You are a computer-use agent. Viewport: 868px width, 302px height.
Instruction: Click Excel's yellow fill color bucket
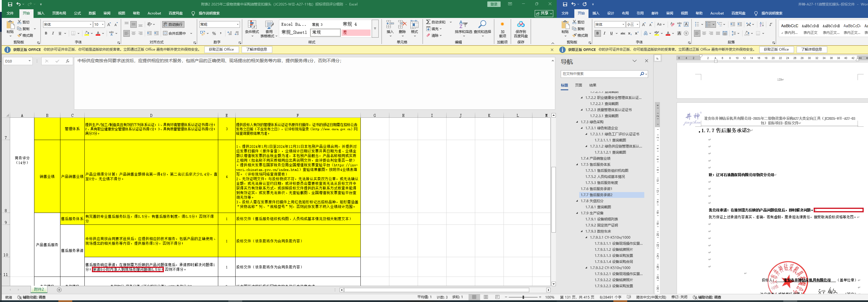click(87, 33)
